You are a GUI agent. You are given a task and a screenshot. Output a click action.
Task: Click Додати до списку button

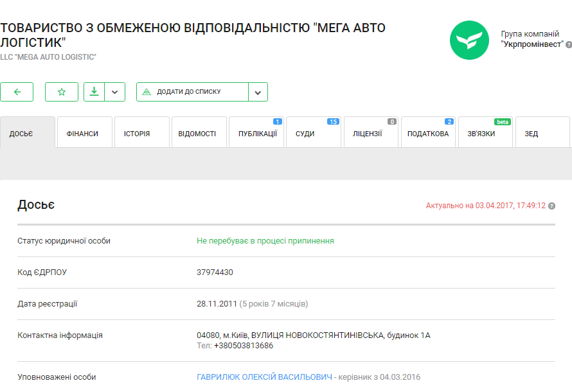[192, 92]
